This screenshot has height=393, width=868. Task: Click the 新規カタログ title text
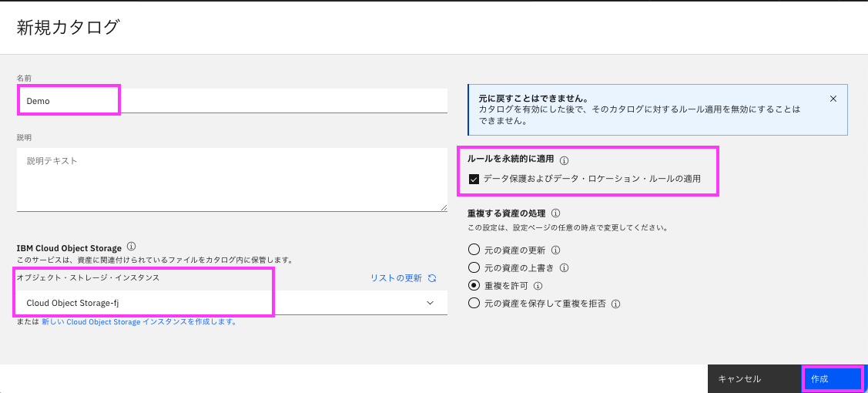click(68, 27)
